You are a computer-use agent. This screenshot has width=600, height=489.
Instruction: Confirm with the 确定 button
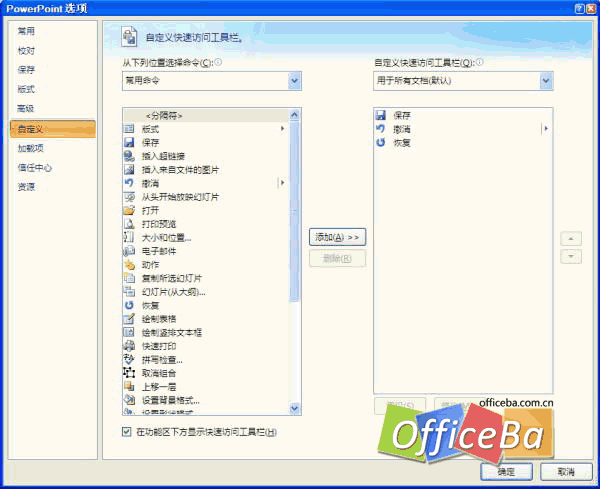[x=506, y=472]
